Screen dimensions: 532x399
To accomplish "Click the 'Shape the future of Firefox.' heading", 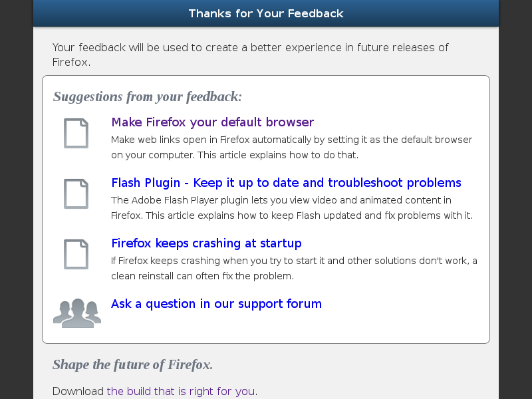I will click(x=132, y=364).
